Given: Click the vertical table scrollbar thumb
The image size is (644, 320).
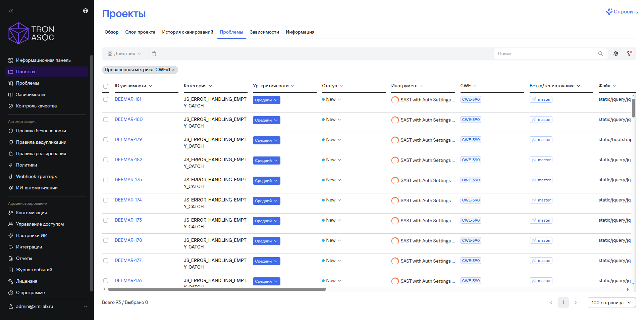Looking at the screenshot, I should 633,108.
